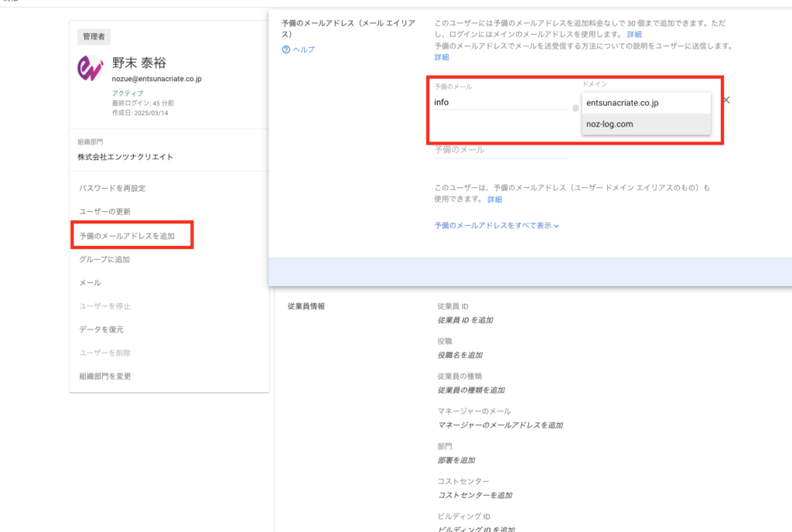792x532 pixels.
Task: Click the empty 予備のメール input field
Action: click(500, 150)
